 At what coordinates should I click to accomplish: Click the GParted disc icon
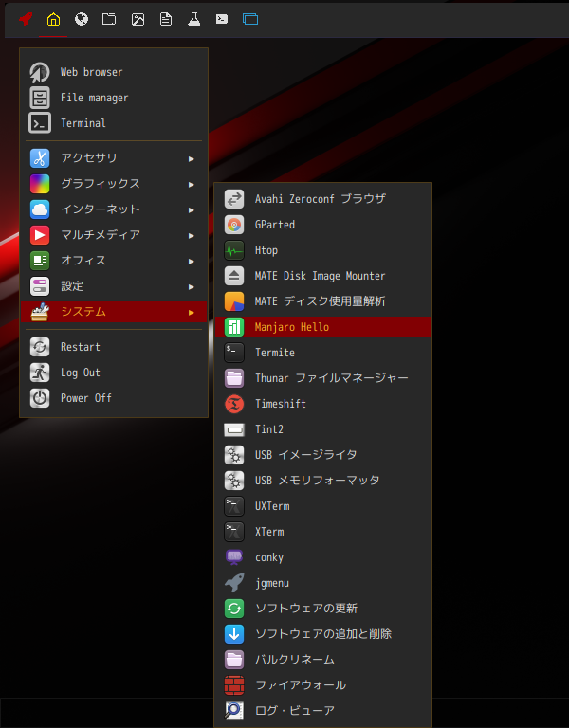point(234,225)
